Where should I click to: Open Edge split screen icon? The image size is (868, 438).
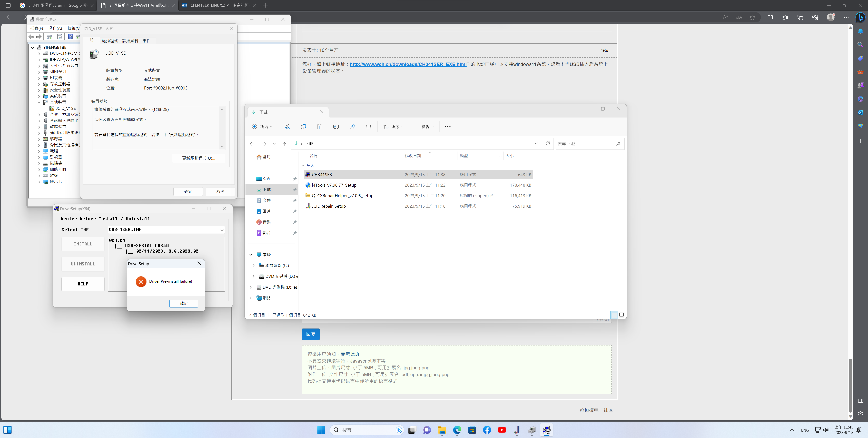[x=770, y=17]
